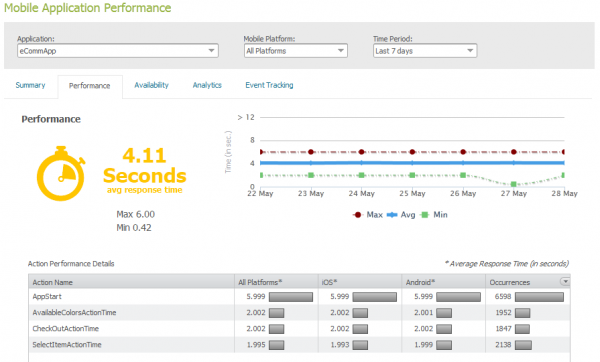This screenshot has height=362, width=600.
Task: Click the Max data point on 24 May
Action: [x=362, y=152]
